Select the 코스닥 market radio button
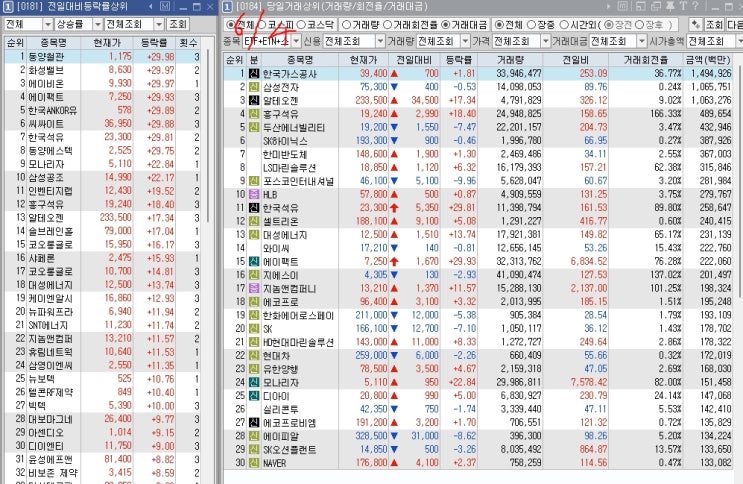The width and height of the screenshot is (743, 484). pyautogui.click(x=301, y=24)
